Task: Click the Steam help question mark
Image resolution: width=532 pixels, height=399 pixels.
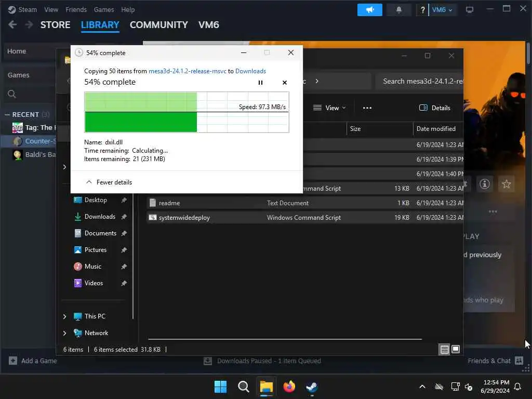Action: pos(422,9)
